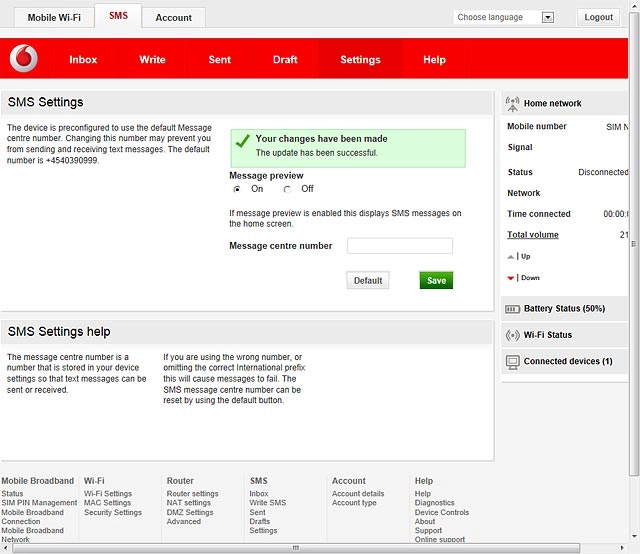The image size is (640, 554).
Task: Expand the Wi-Fi Status panel
Action: click(x=564, y=335)
